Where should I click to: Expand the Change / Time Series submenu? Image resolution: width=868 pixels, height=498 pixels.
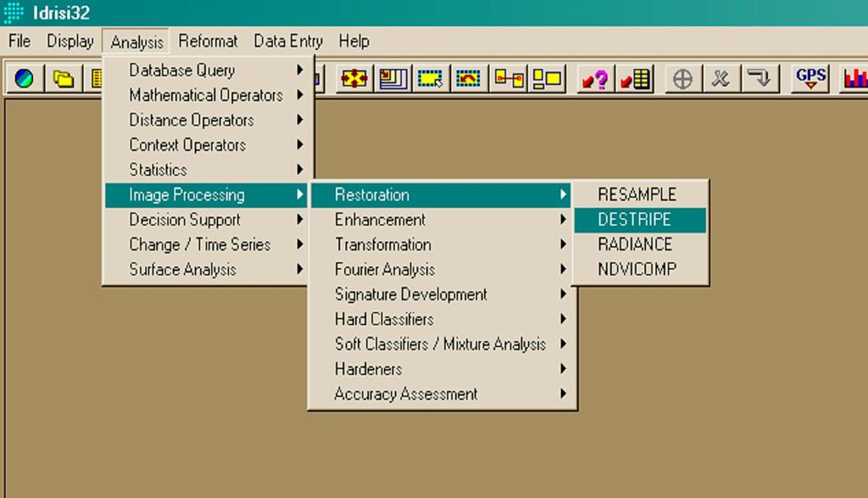click(x=206, y=245)
